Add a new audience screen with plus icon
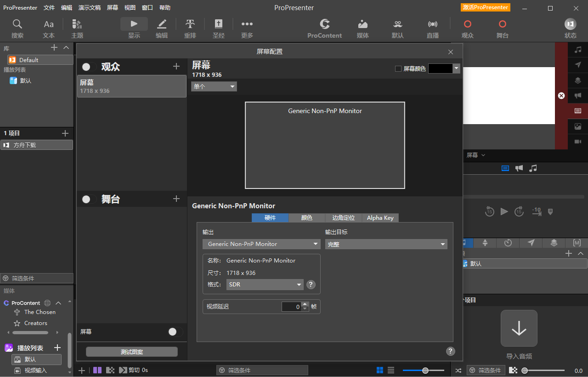This screenshot has width=588, height=377. point(176,67)
